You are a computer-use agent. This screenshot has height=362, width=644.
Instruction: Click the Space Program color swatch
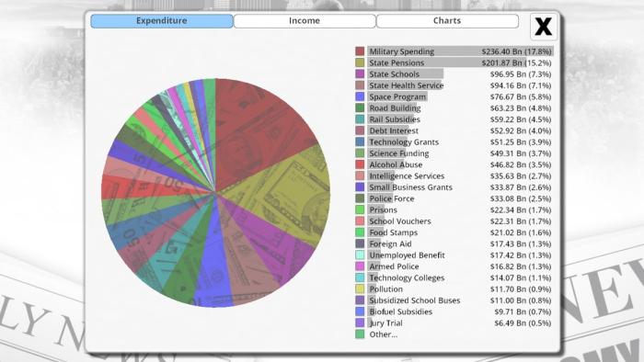360,96
